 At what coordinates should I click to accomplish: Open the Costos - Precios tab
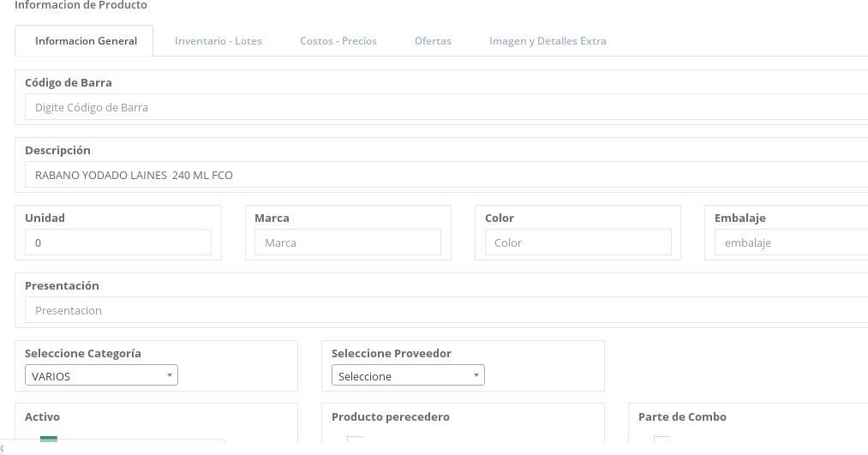point(338,40)
